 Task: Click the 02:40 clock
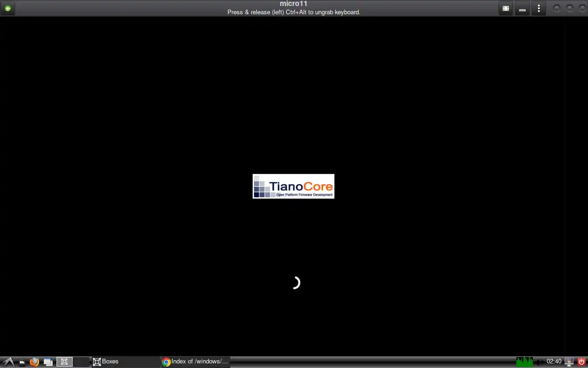pyautogui.click(x=554, y=362)
